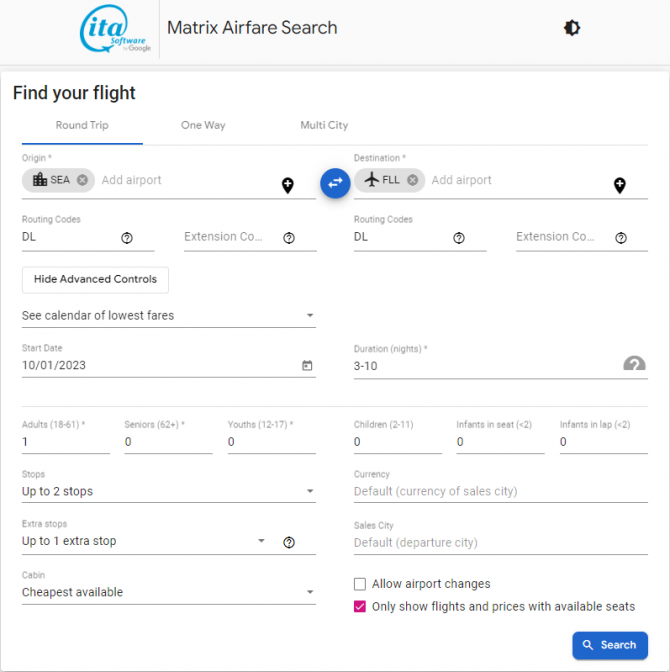Click the Search button
The image size is (670, 672).
pyautogui.click(x=610, y=645)
